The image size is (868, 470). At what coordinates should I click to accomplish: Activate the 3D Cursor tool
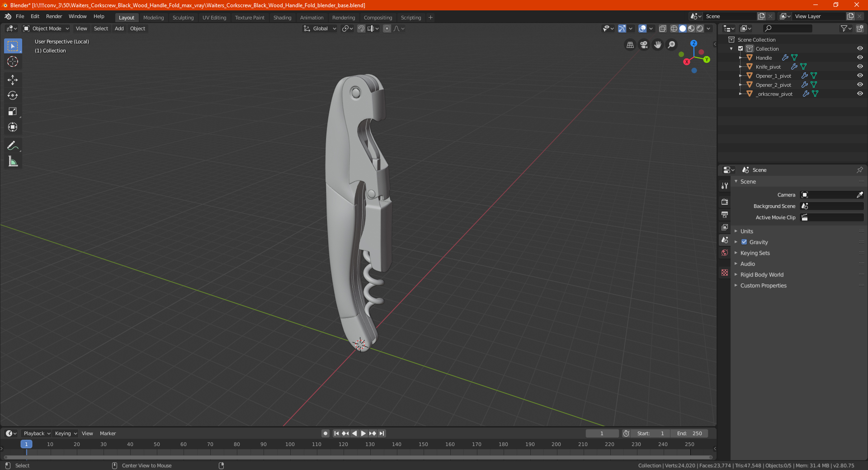click(x=13, y=62)
